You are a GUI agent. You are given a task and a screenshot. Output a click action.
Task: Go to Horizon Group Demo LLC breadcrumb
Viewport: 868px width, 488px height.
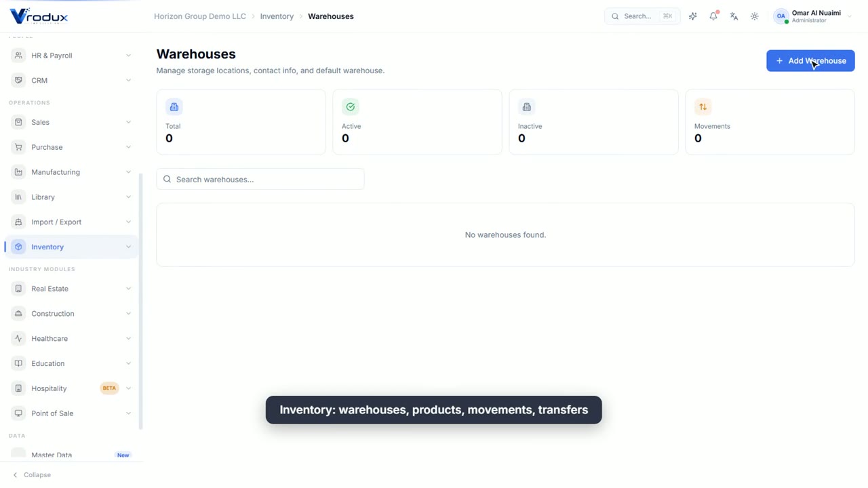(200, 16)
